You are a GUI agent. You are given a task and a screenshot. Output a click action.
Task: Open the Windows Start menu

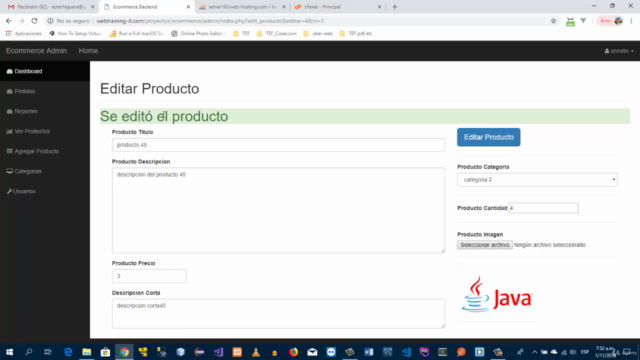[x=9, y=352]
